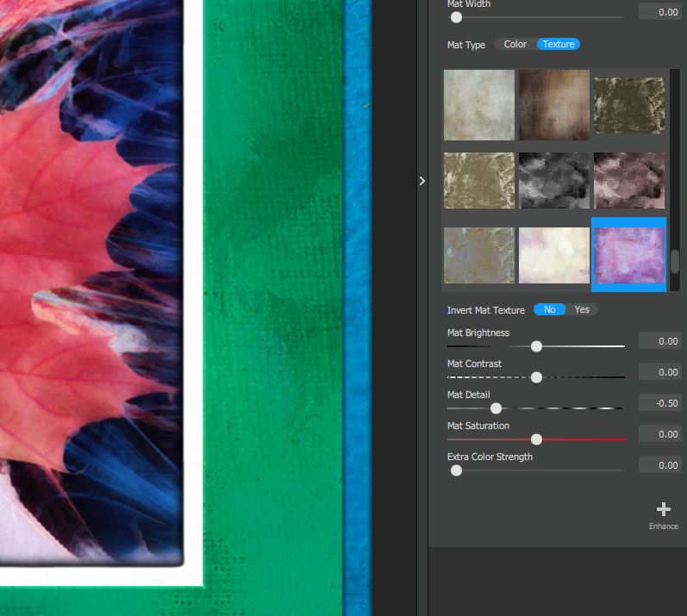Select Color mat type
Screen dimensions: 687x616
pos(515,44)
